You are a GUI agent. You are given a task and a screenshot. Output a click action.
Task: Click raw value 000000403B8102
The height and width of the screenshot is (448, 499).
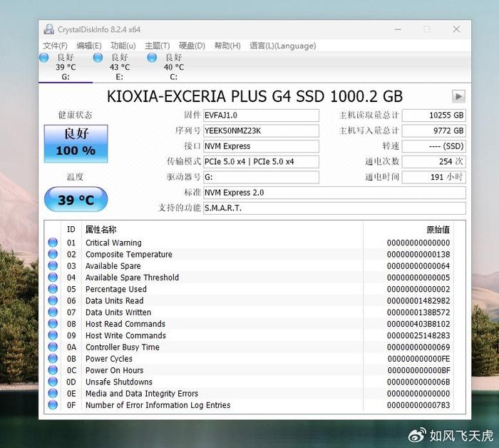click(x=418, y=324)
